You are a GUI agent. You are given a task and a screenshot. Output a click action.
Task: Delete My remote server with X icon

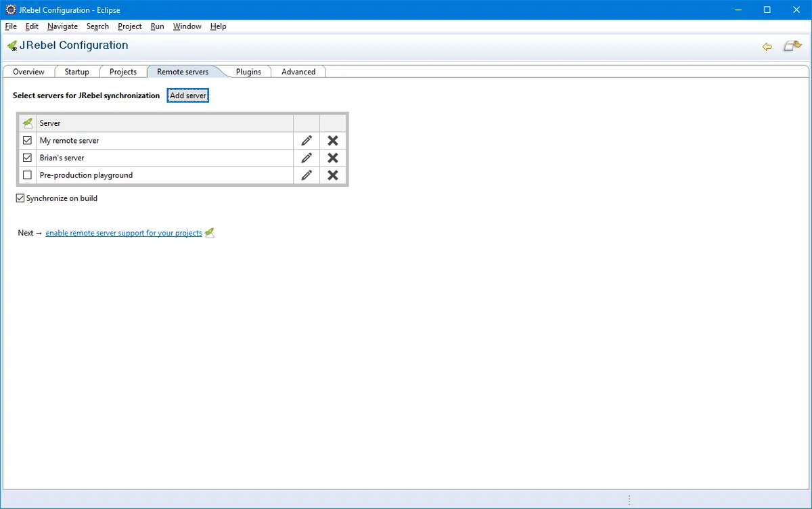333,141
